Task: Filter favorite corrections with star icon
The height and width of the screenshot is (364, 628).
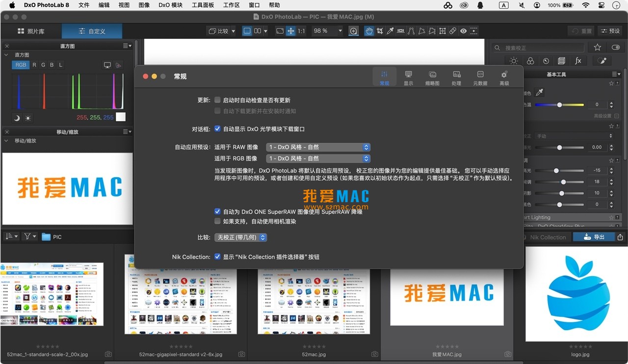Action: pyautogui.click(x=597, y=48)
